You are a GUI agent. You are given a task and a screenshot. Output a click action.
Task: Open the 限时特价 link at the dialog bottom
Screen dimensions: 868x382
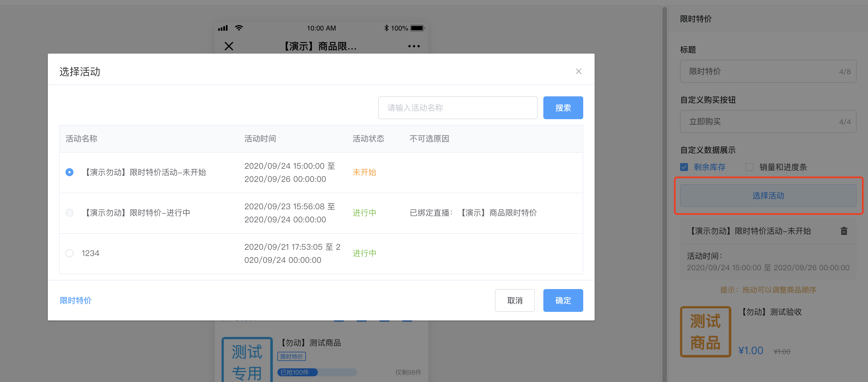tap(75, 300)
